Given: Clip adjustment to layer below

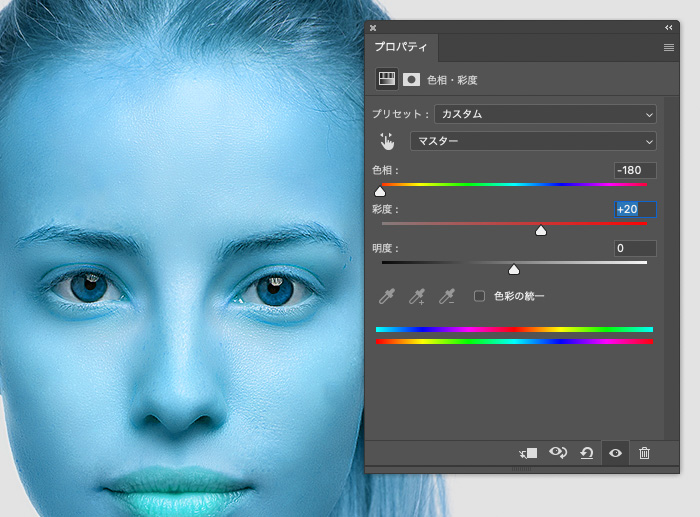Looking at the screenshot, I should click(528, 453).
